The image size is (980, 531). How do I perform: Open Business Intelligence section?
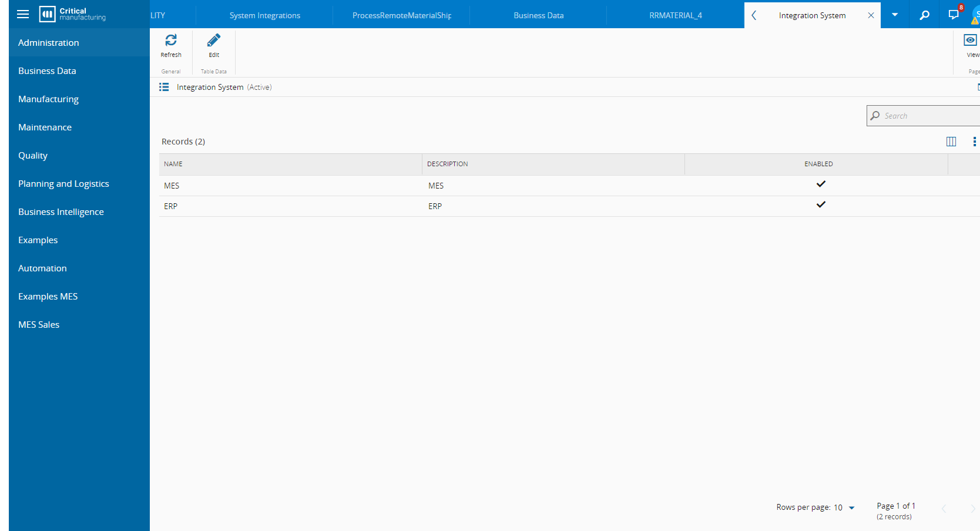[79, 211]
